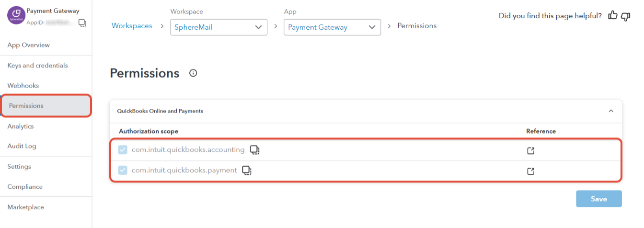This screenshot has height=228, width=644.
Task: Click the Payment Gateway app name in sidebar
Action: [53, 11]
